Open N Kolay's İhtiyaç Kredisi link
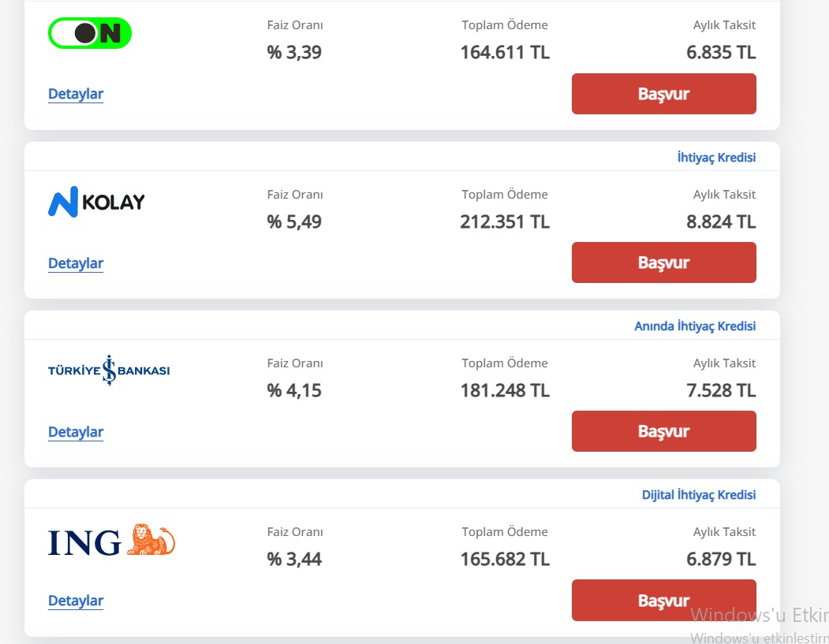The height and width of the screenshot is (644, 829). click(716, 158)
